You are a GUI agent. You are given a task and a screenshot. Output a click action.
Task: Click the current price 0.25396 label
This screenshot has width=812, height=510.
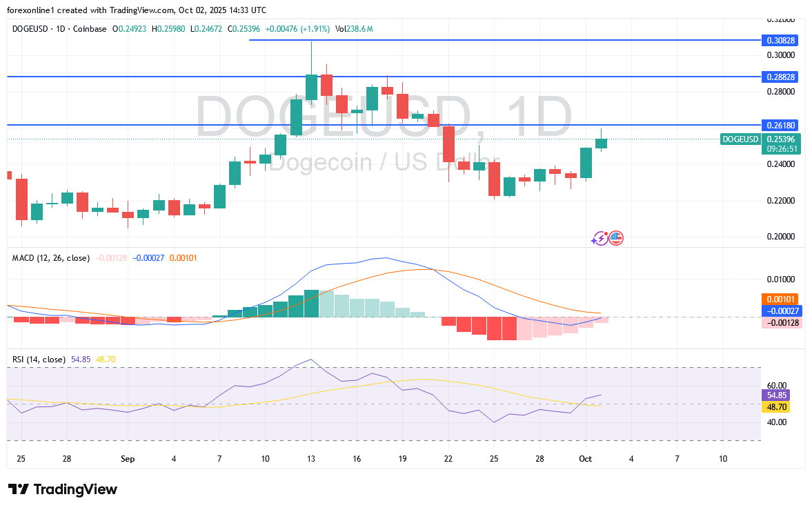point(781,139)
